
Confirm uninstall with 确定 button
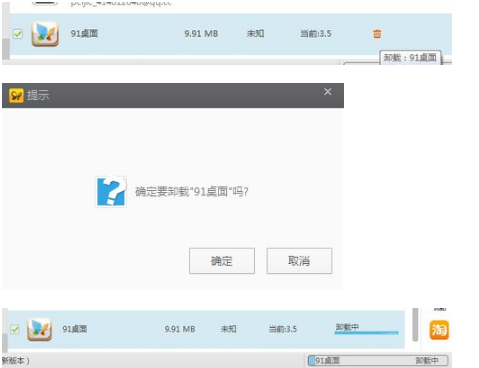point(222,261)
